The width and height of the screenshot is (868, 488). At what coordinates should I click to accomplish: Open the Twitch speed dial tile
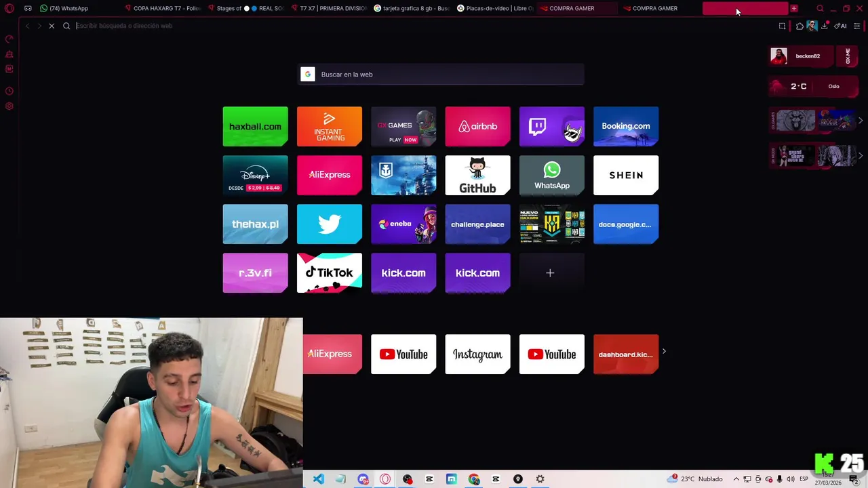pyautogui.click(x=551, y=126)
